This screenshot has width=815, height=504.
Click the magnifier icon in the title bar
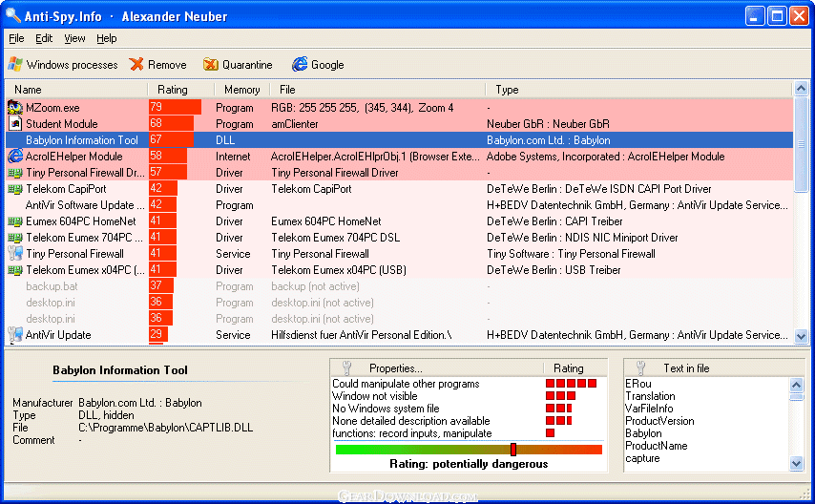(x=13, y=15)
